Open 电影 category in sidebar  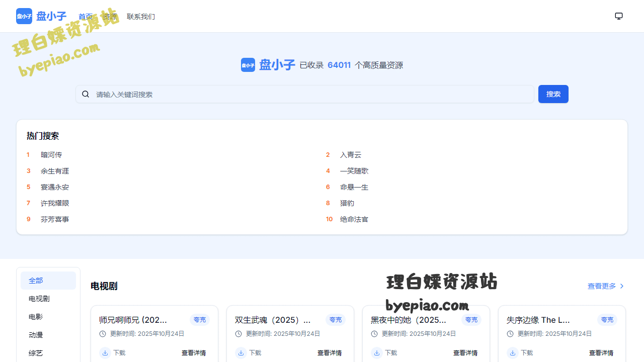click(48, 317)
